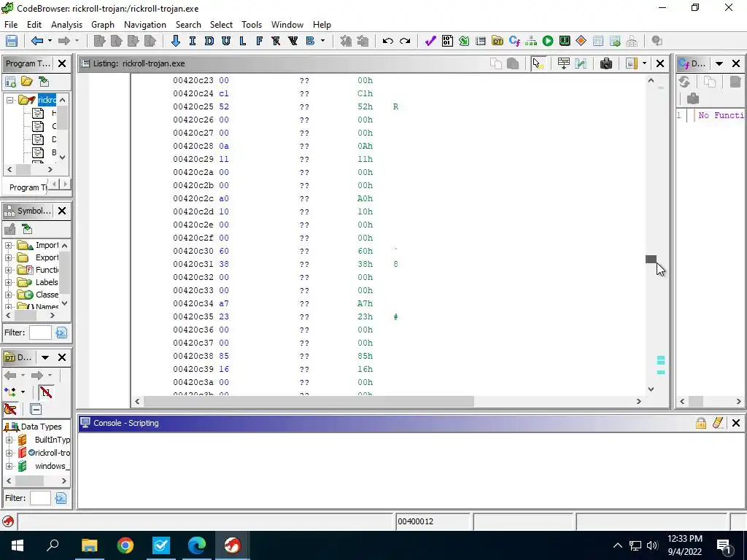Click Windows Start button
This screenshot has width=747, height=560.
pyautogui.click(x=18, y=545)
